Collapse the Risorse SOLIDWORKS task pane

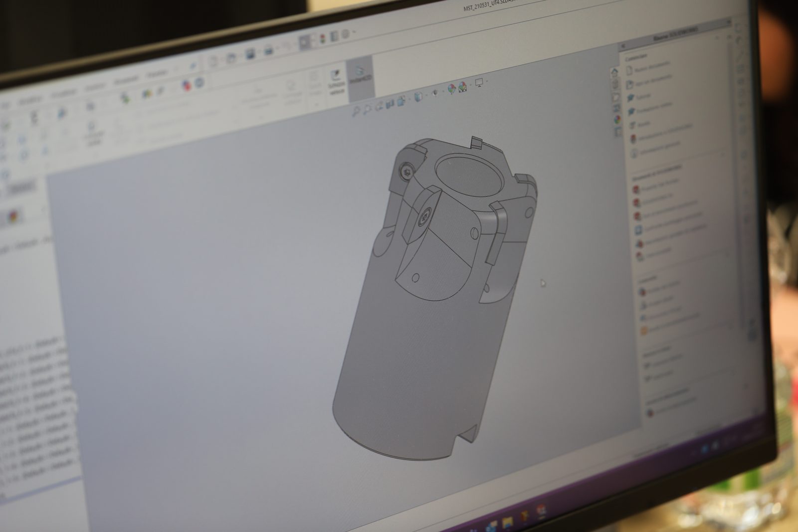[623, 45]
